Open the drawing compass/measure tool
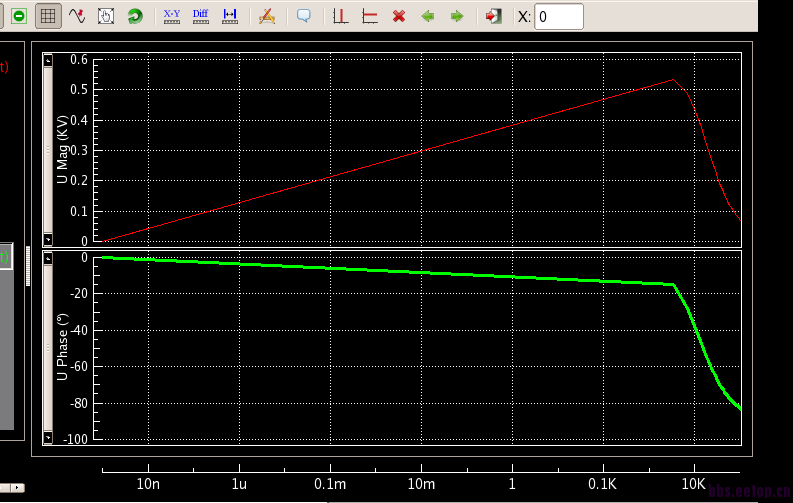This screenshot has width=793, height=503. click(267, 16)
